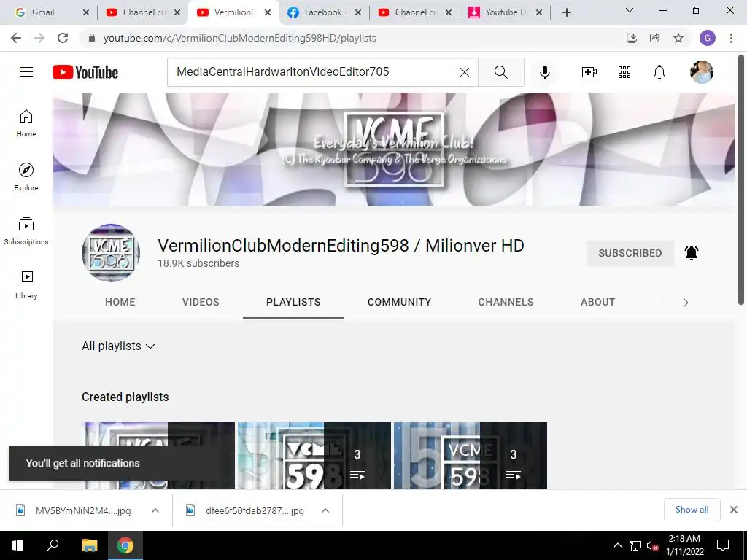Select the PLAYLISTS channel tab

[x=293, y=302]
